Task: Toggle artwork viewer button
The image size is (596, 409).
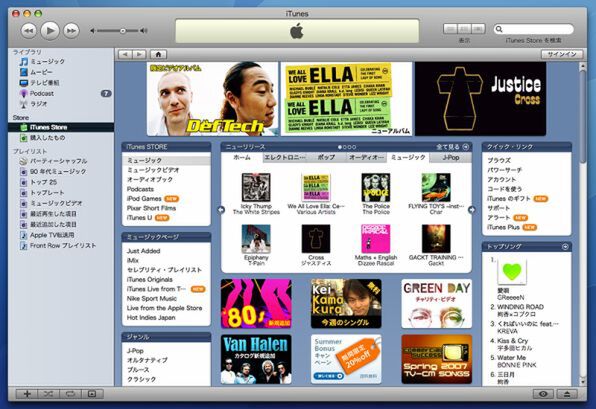Action: (x=92, y=394)
